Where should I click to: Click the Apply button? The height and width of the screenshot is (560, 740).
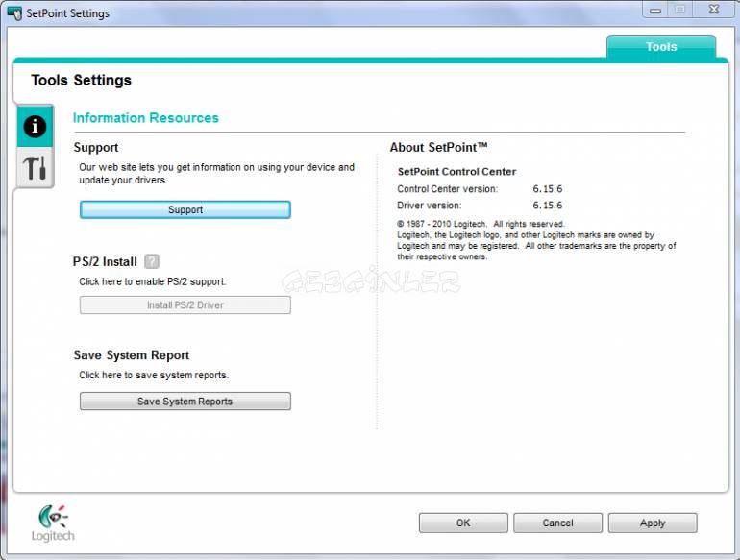tap(653, 523)
